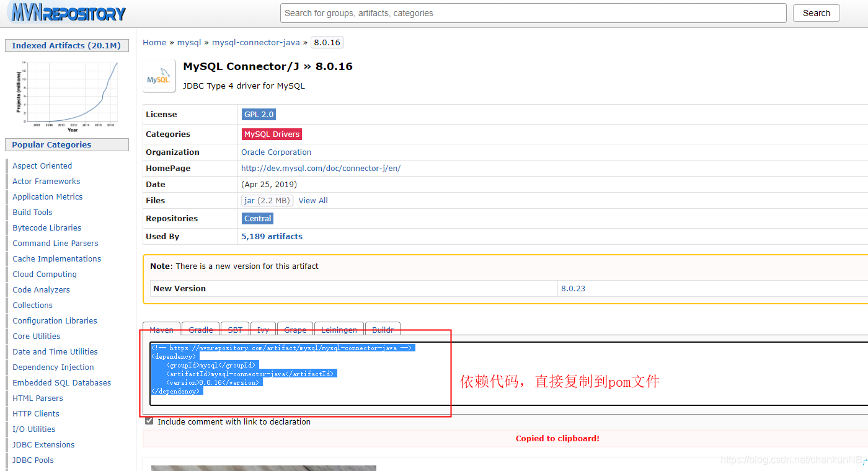Viewport: 868px width, 471px height.
Task: Open Code Analyzers category
Action: tap(41, 289)
